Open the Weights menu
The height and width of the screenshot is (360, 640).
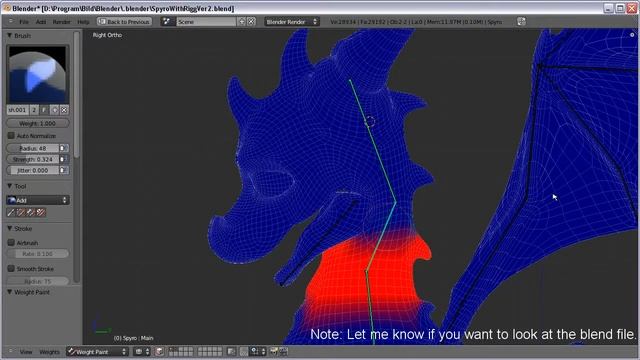(49, 351)
